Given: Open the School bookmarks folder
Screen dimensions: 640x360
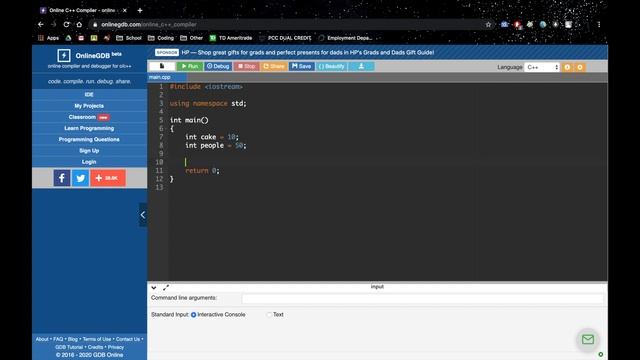Looking at the screenshot, I should pos(129,38).
